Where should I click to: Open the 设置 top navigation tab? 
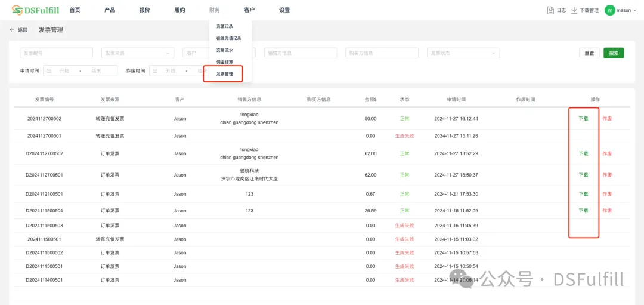pos(284,10)
